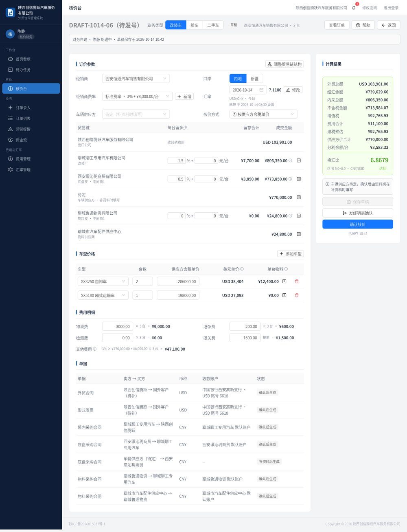Click the 物流费 amount input field

(x=117, y=326)
